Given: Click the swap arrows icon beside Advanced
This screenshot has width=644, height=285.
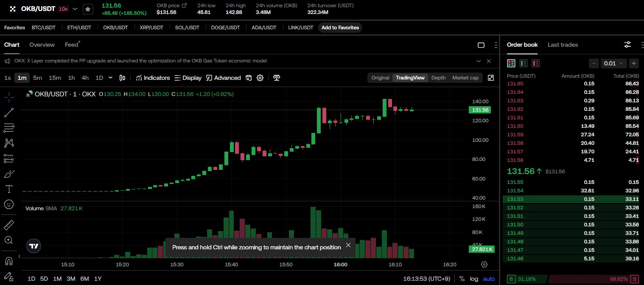Looking at the screenshot, I should coord(249,78).
